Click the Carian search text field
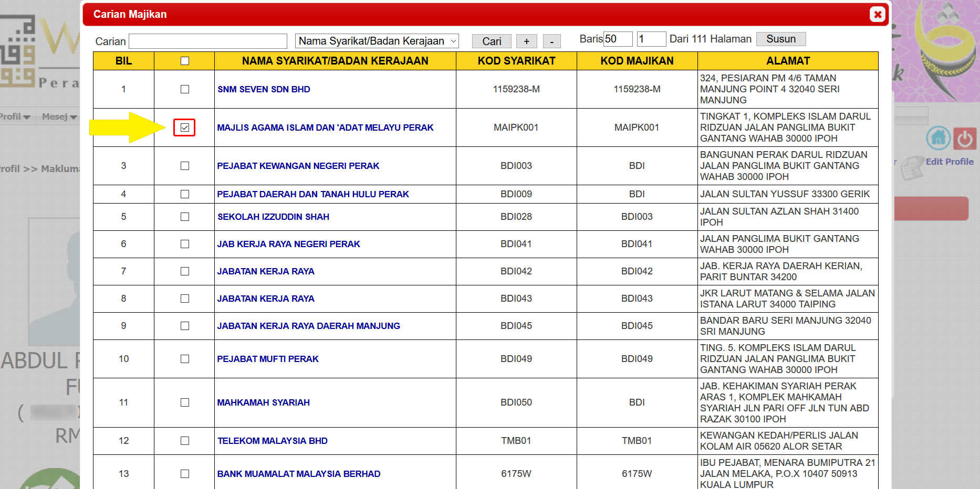The height and width of the screenshot is (489, 980). coord(208,41)
